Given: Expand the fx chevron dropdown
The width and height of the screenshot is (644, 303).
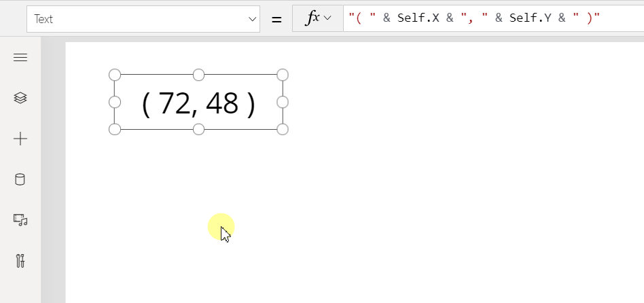Looking at the screenshot, I should 327,18.
